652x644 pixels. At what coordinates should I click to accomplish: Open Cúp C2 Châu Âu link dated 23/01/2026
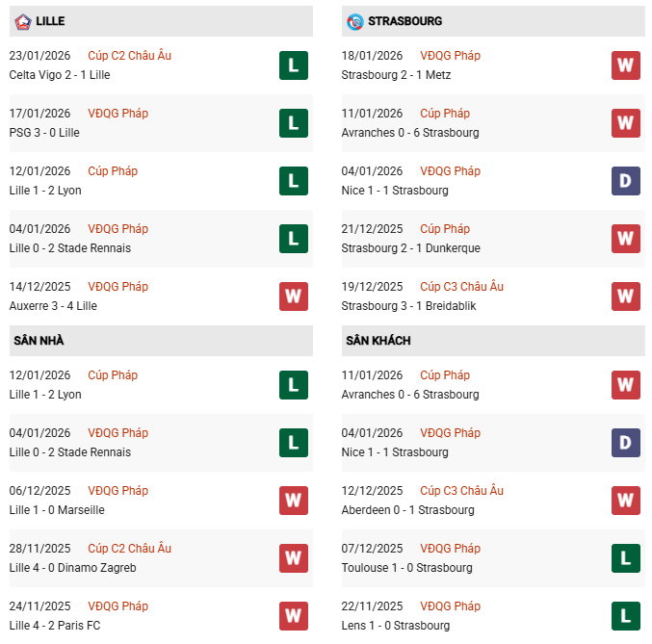pyautogui.click(x=129, y=56)
